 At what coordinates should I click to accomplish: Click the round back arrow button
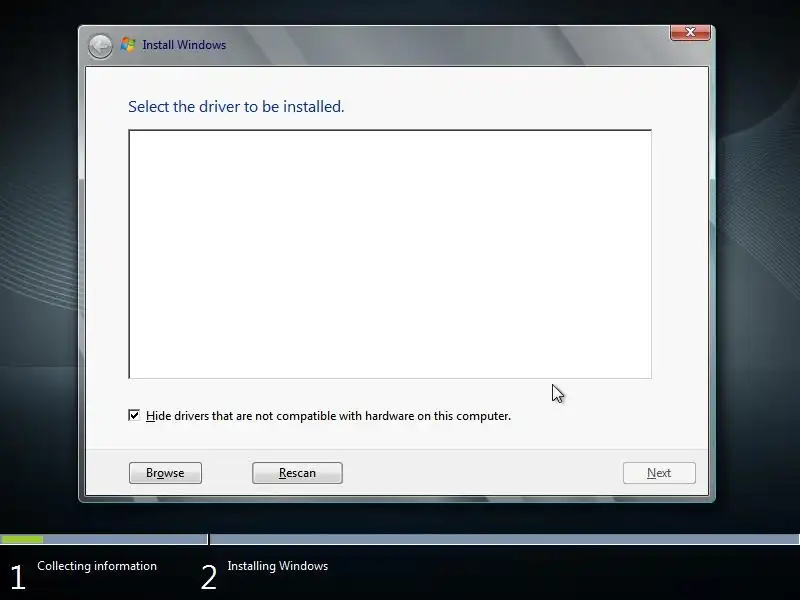pyautogui.click(x=100, y=46)
